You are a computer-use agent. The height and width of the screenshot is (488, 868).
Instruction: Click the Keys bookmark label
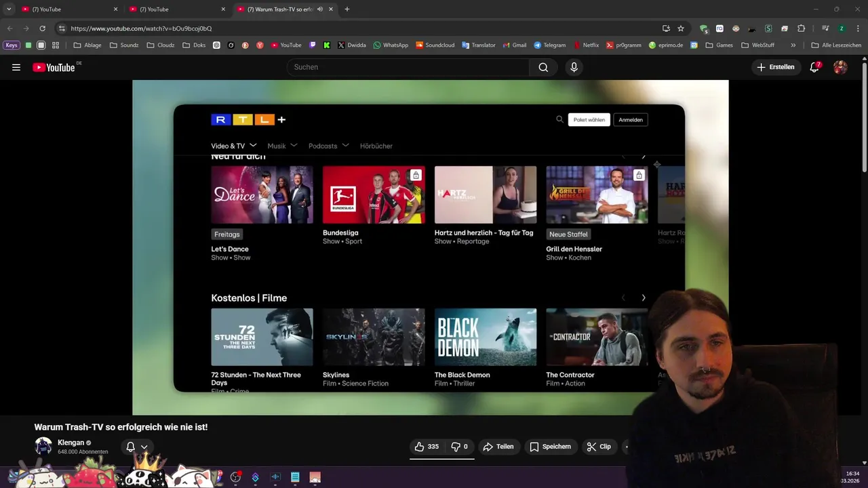click(x=12, y=45)
